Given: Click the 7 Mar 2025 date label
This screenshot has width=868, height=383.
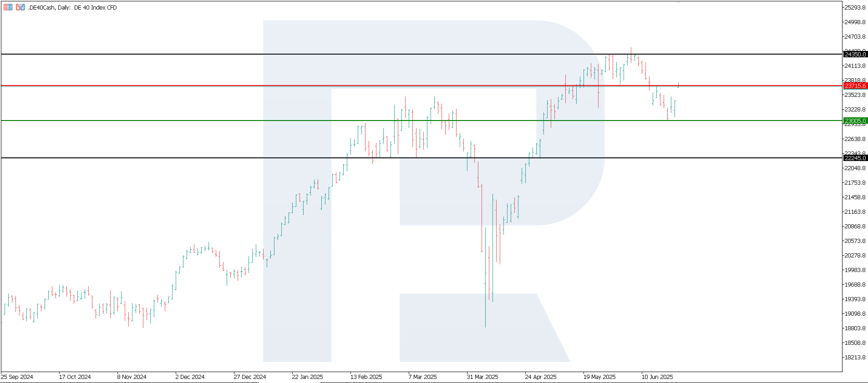Looking at the screenshot, I should (422, 377).
